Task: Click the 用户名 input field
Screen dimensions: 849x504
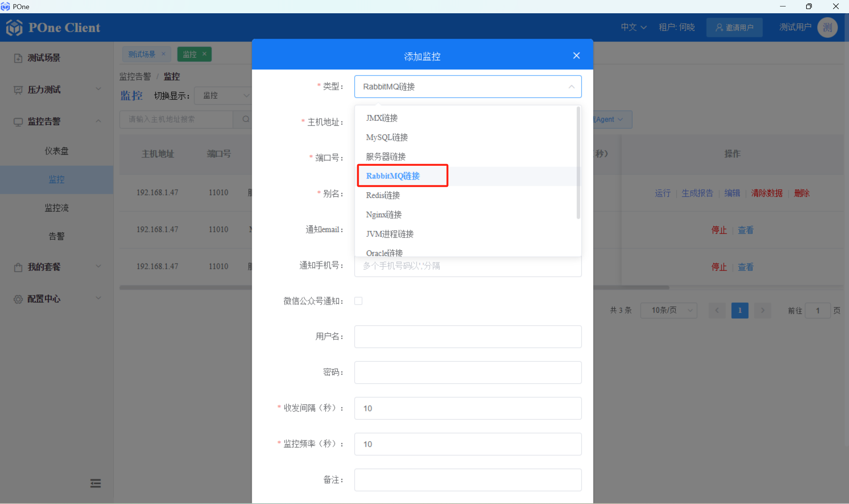Action: [x=468, y=337]
